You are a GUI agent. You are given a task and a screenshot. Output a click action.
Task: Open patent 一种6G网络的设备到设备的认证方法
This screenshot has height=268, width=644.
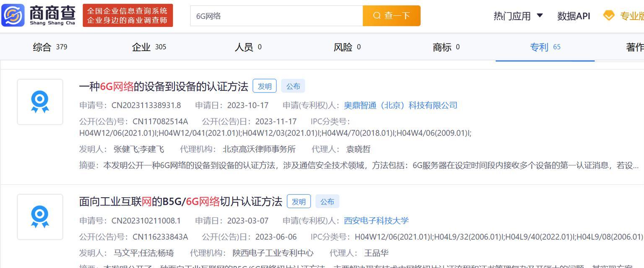click(x=164, y=87)
